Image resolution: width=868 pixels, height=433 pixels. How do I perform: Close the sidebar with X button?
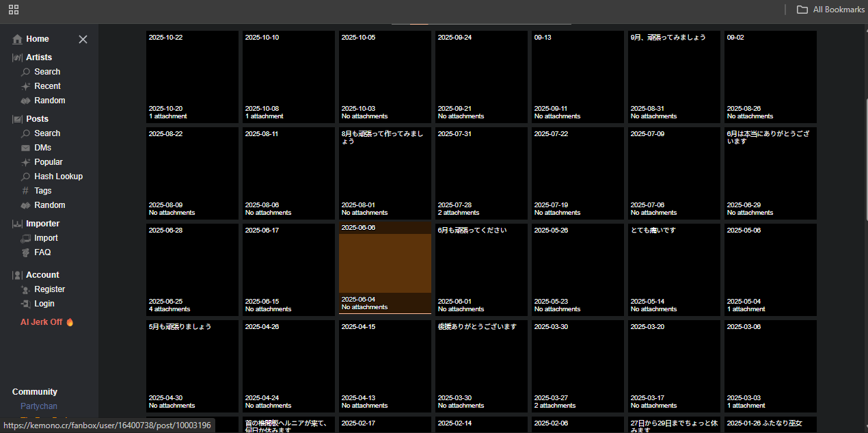tap(83, 40)
